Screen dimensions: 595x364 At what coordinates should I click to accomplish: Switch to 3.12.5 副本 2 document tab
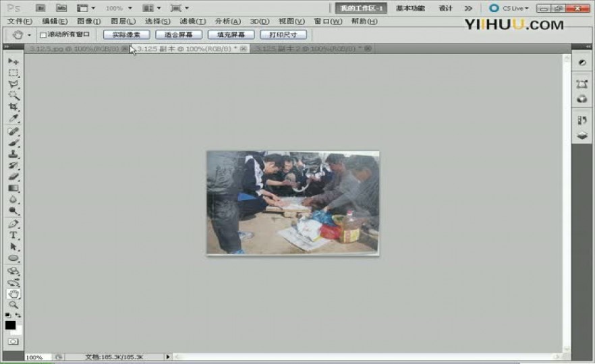pos(312,49)
